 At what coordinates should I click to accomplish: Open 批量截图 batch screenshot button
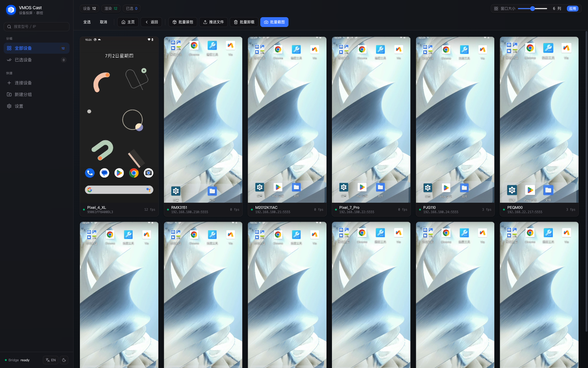coord(274,22)
